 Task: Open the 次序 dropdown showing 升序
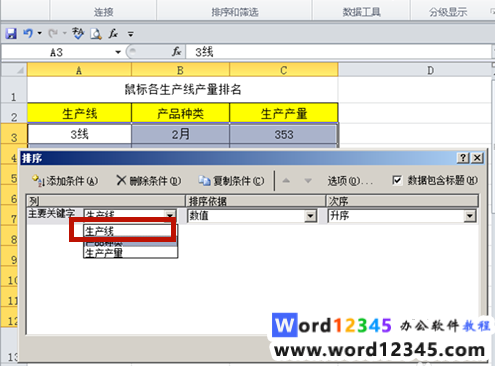coord(470,216)
